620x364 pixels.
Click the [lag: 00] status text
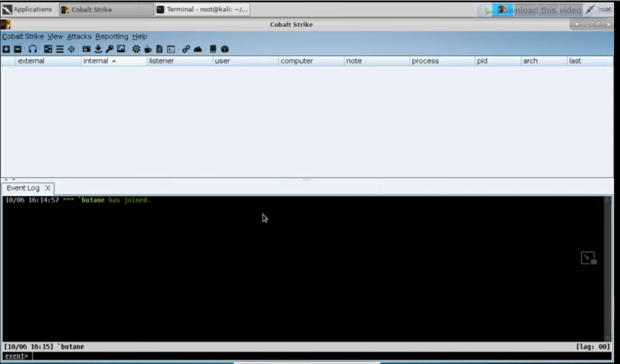point(593,347)
